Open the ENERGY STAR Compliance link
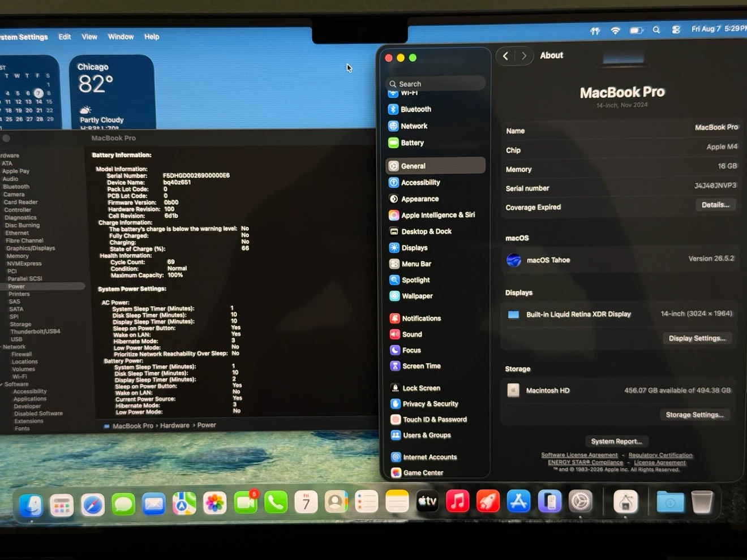 [585, 462]
